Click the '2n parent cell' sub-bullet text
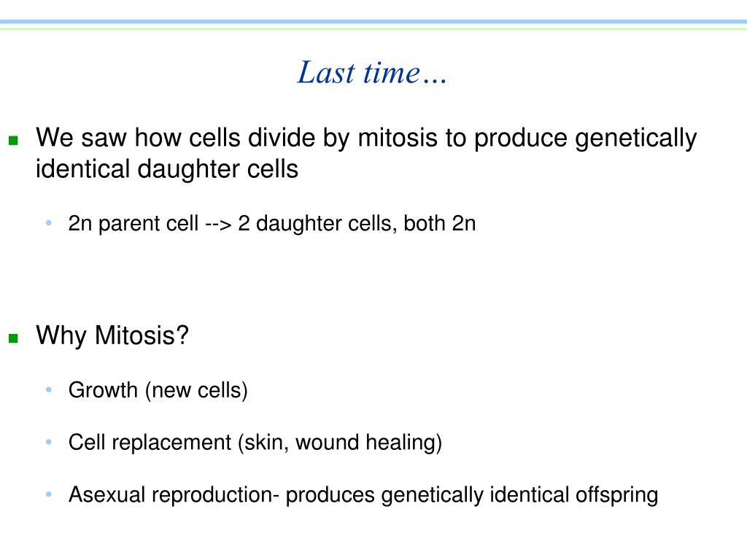This screenshot has width=747, height=560. click(133, 223)
